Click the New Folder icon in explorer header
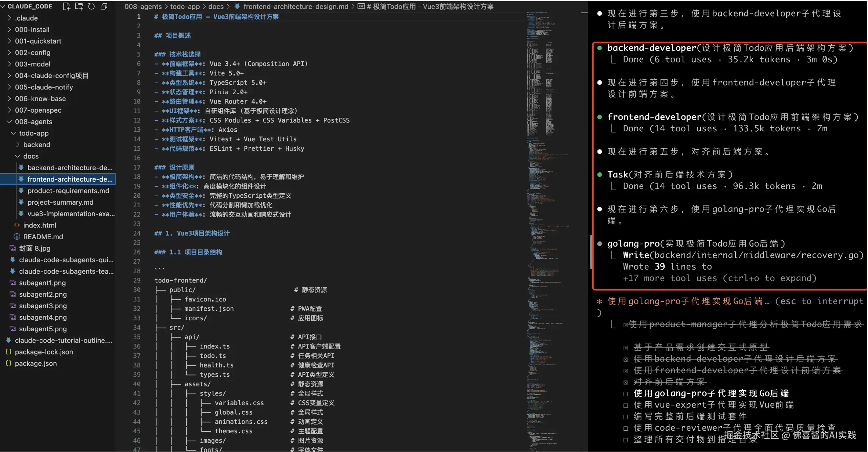868x452 pixels. (79, 6)
